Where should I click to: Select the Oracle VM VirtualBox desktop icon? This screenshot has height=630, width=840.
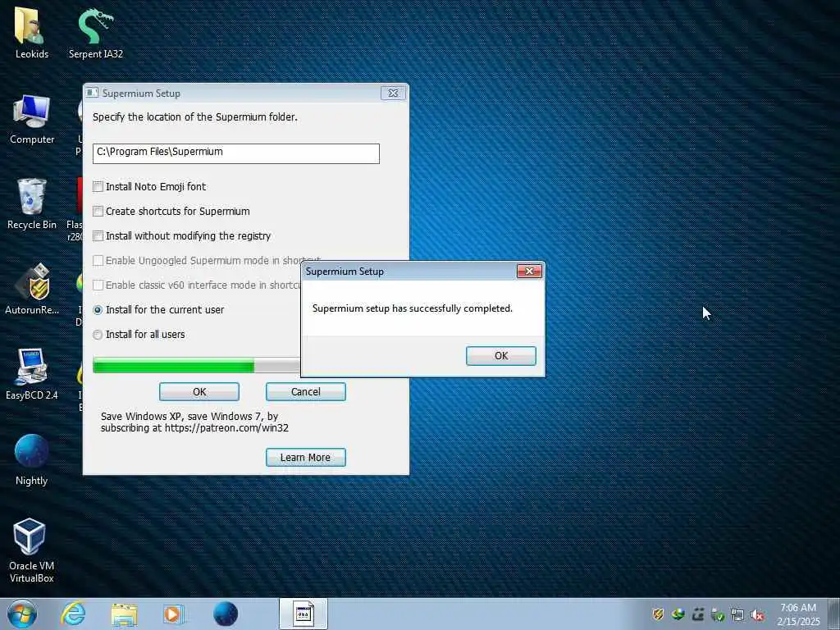32,550
